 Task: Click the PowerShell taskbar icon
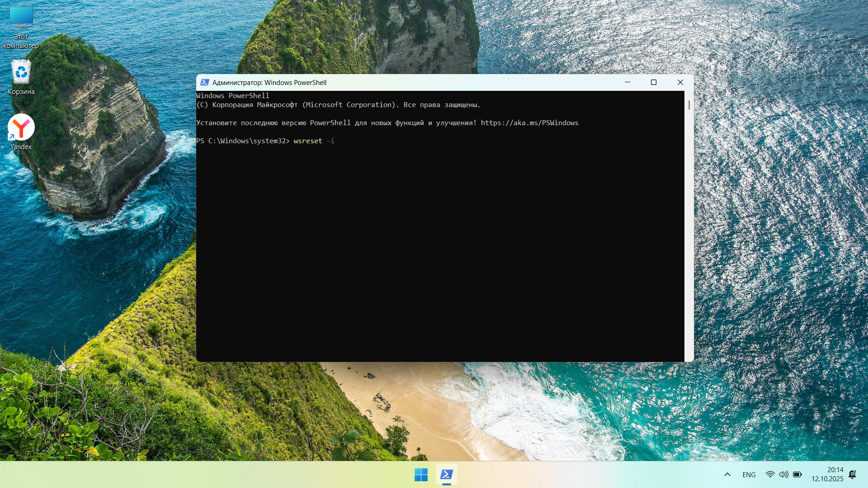[x=446, y=474]
